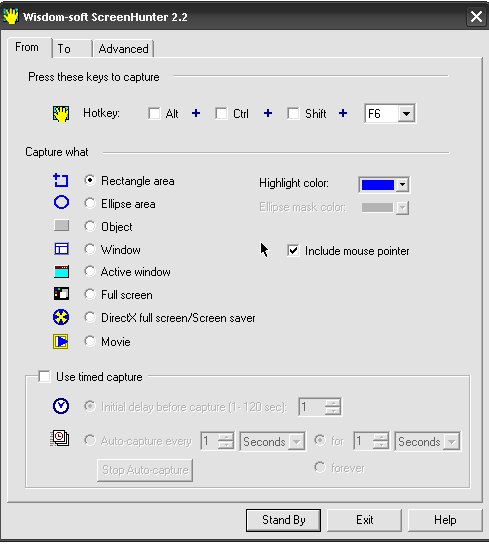Enable the Shift hotkey modifier checkbox

point(293,113)
